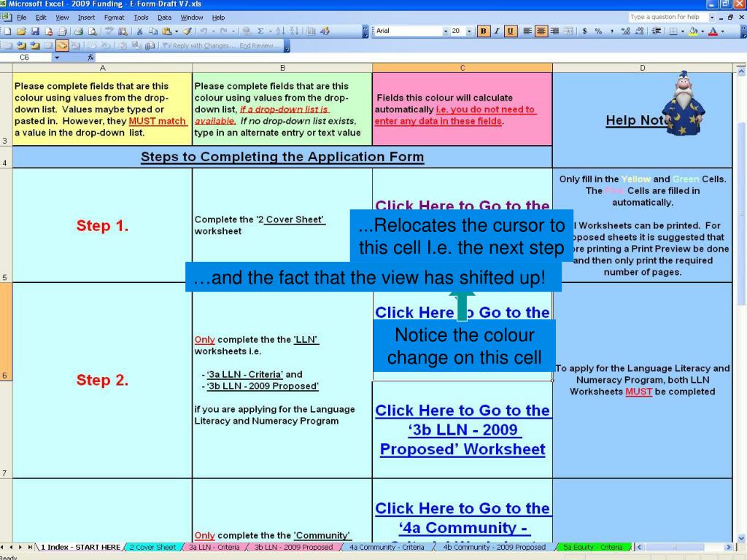Image resolution: width=747 pixels, height=560 pixels.
Task: Open the File menu
Action: click(x=22, y=17)
